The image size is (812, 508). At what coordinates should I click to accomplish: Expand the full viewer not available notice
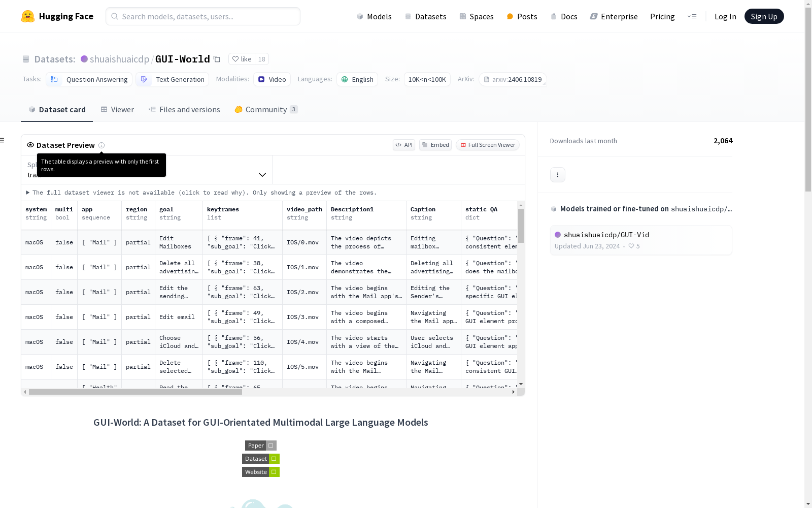(201, 193)
